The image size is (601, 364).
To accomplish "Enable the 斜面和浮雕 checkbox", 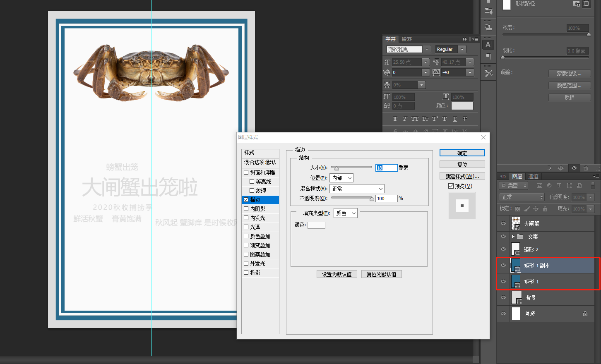I will tap(246, 172).
